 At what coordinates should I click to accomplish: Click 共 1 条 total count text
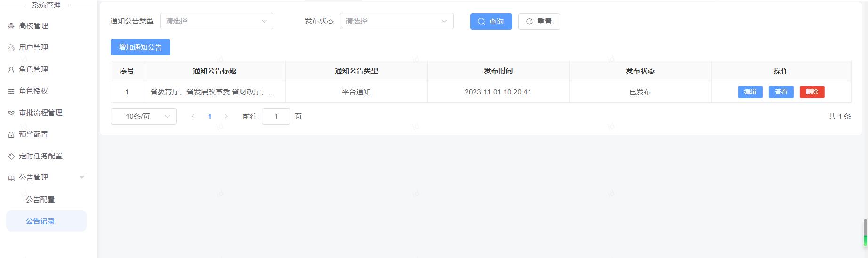click(840, 117)
